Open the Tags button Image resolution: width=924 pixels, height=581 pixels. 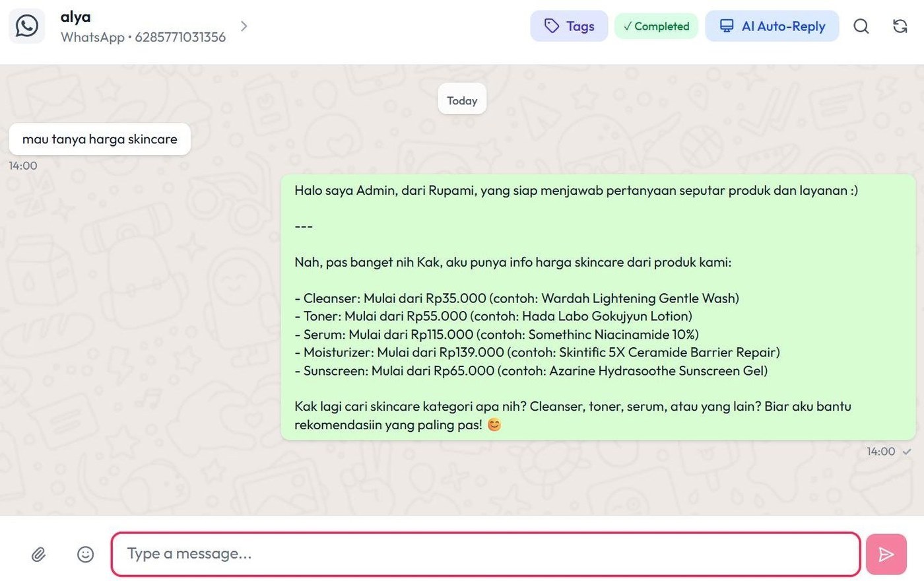coord(569,26)
